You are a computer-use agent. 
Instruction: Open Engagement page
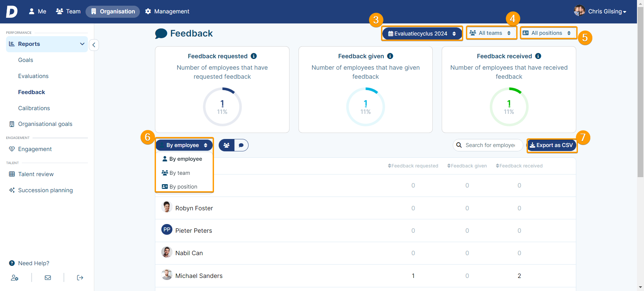pos(35,149)
